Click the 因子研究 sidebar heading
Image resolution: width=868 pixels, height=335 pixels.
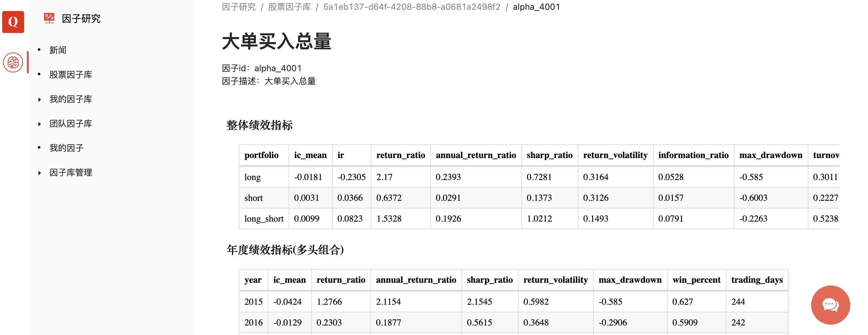click(81, 19)
